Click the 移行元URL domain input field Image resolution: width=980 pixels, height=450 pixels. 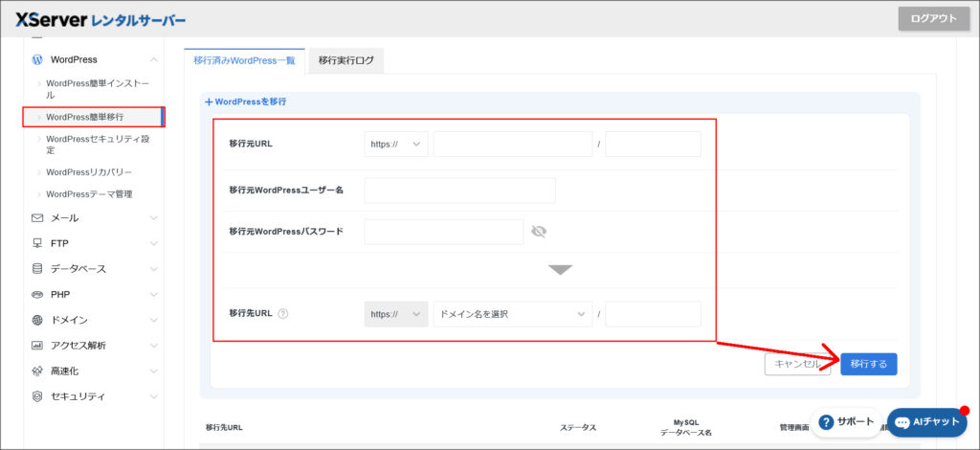point(513,144)
